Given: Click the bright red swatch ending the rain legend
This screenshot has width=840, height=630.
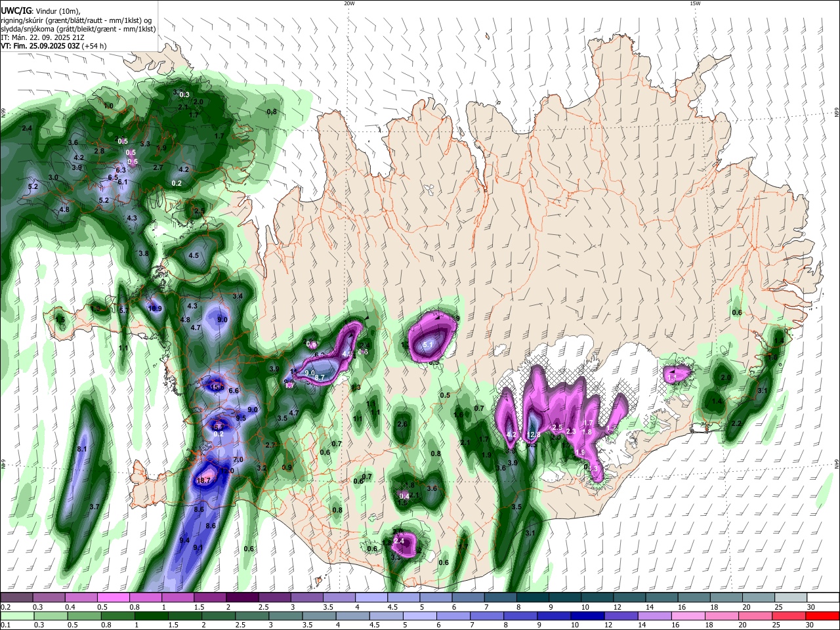Looking at the screenshot, I should click(x=821, y=616).
